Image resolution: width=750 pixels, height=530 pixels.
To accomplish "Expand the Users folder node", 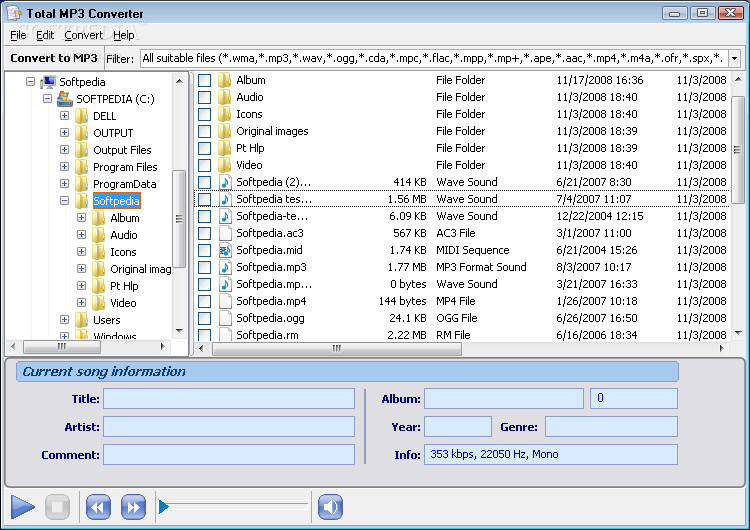I will tap(64, 320).
